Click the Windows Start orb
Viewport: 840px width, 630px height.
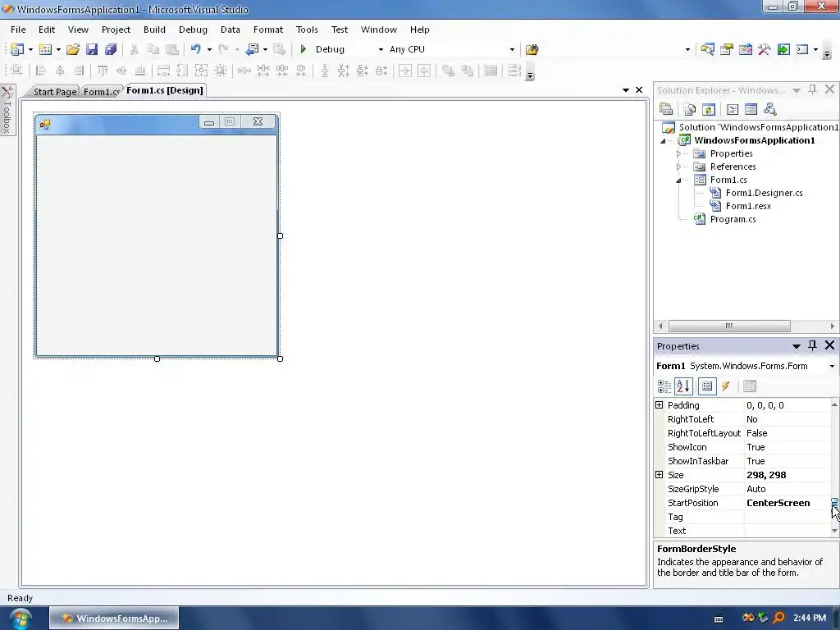(x=20, y=619)
